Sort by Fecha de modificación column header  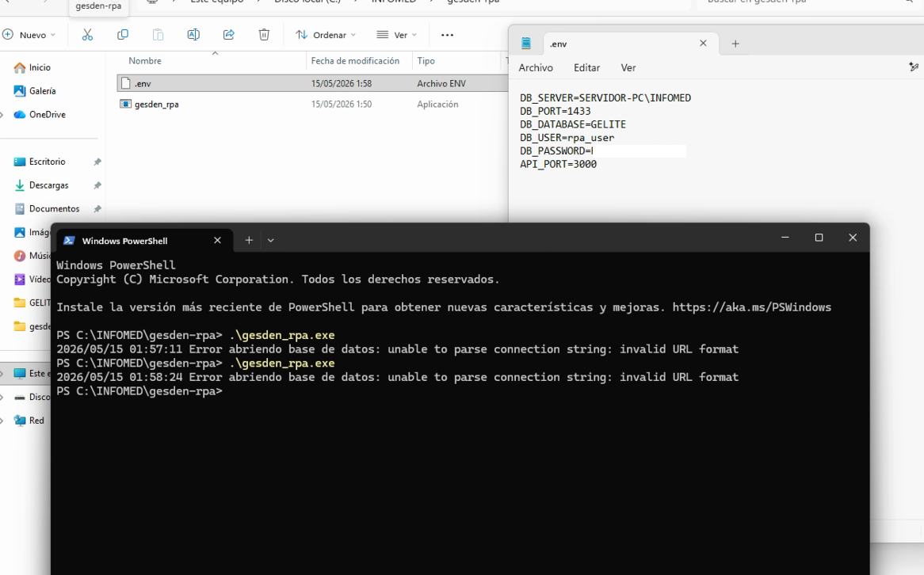355,61
